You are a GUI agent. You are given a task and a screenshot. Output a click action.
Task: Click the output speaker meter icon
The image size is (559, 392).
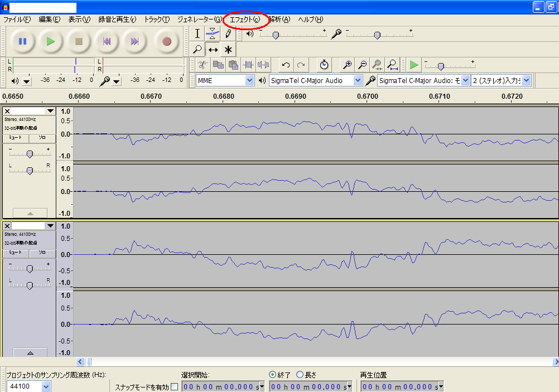[x=15, y=81]
